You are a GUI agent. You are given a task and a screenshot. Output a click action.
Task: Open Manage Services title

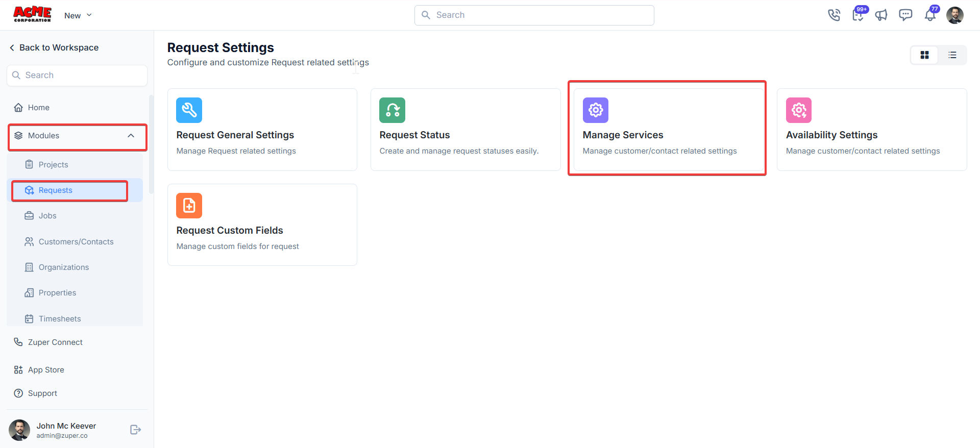click(x=623, y=135)
